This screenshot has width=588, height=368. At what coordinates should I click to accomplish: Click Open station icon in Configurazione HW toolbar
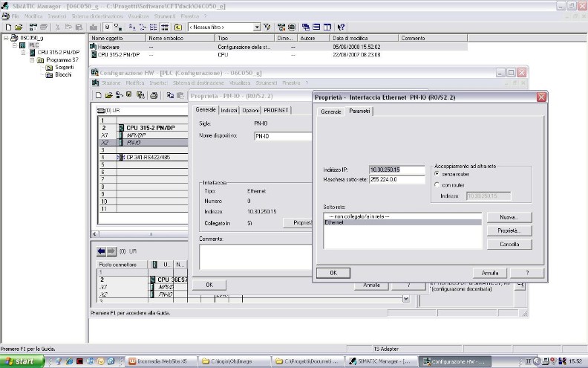(108, 95)
